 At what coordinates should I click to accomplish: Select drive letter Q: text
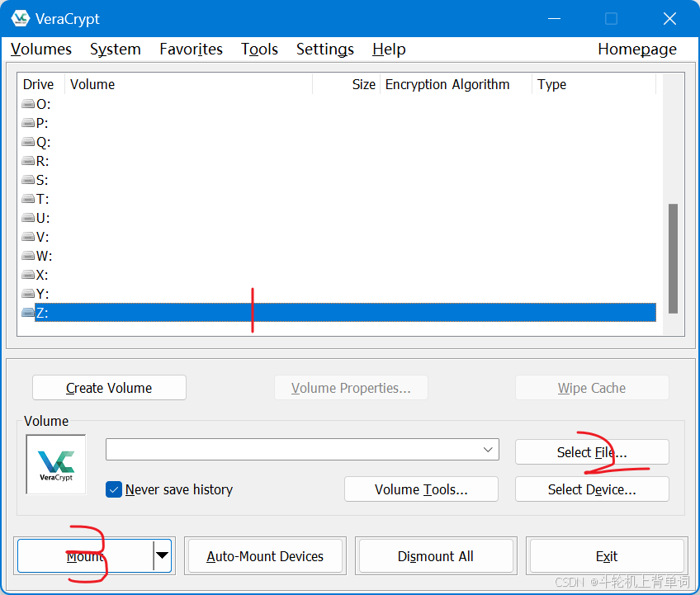coord(43,142)
